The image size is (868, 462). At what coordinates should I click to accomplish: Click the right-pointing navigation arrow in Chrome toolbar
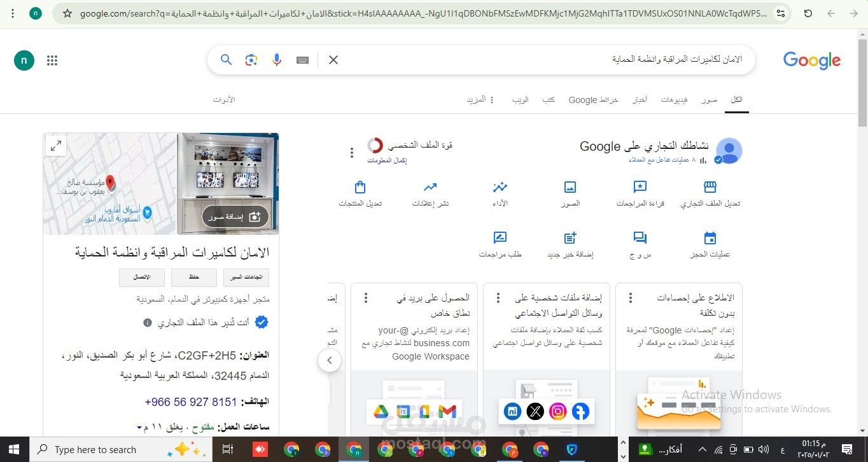[x=854, y=13]
